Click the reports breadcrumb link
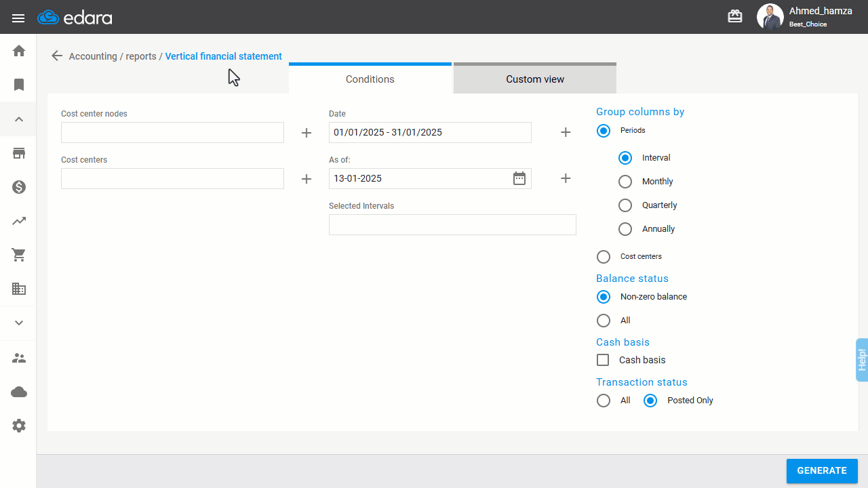The image size is (868, 488). point(141,56)
